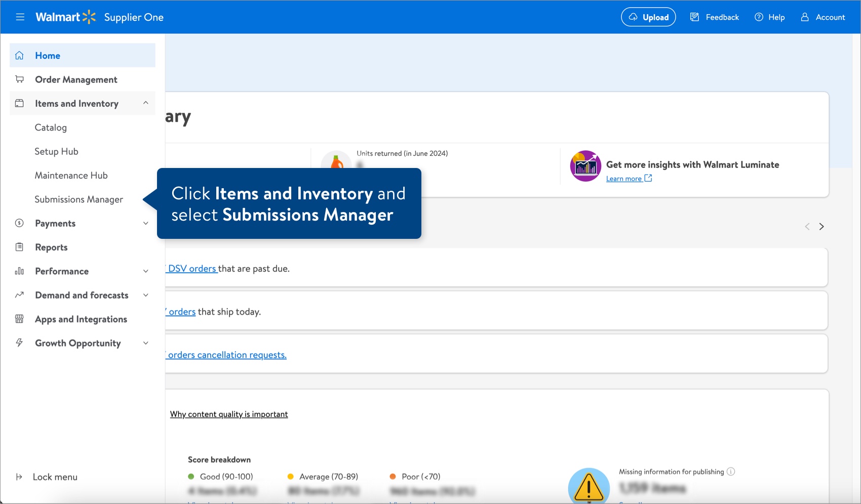Open the Apps and Integrations grid icon
Viewport: 861px width, 504px height.
20,319
